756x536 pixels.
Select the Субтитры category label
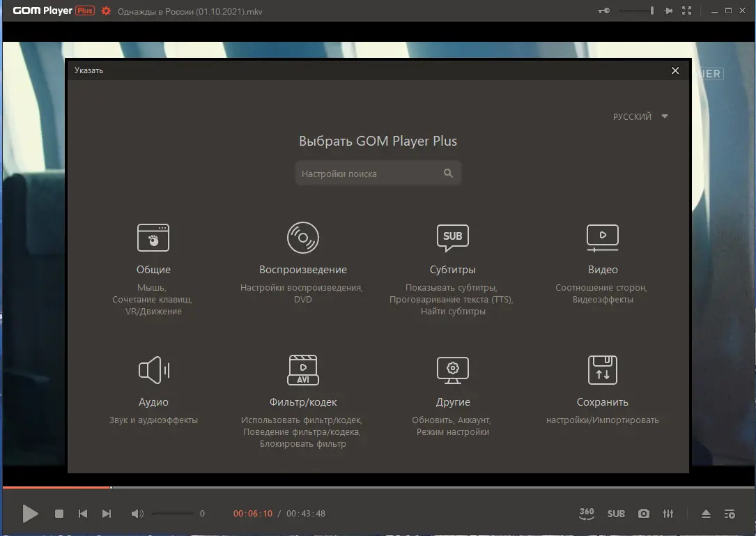click(x=452, y=270)
